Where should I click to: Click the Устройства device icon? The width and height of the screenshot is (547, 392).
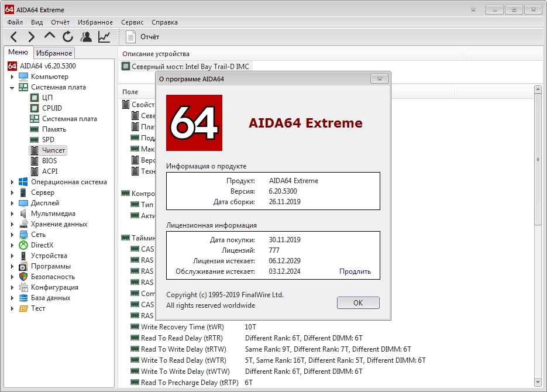23,256
